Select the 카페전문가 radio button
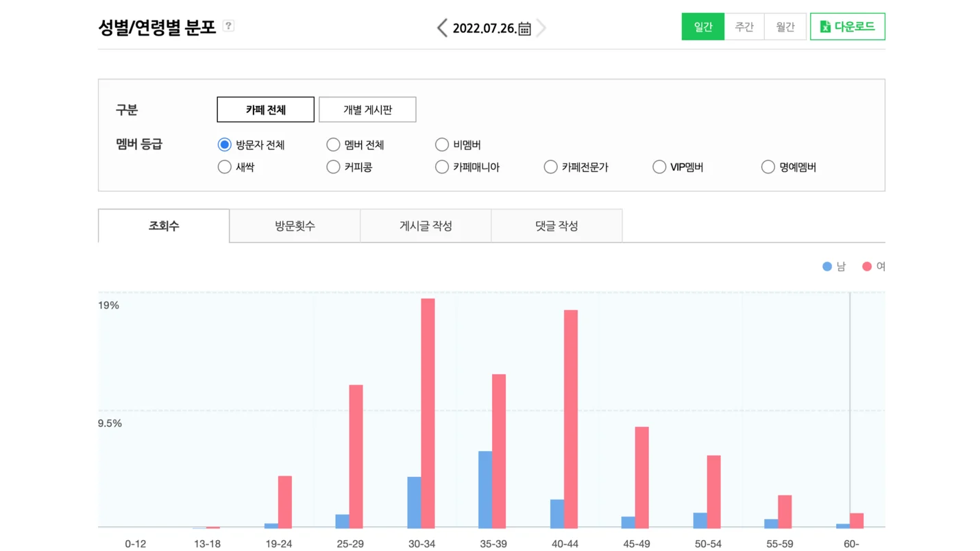 (x=550, y=167)
